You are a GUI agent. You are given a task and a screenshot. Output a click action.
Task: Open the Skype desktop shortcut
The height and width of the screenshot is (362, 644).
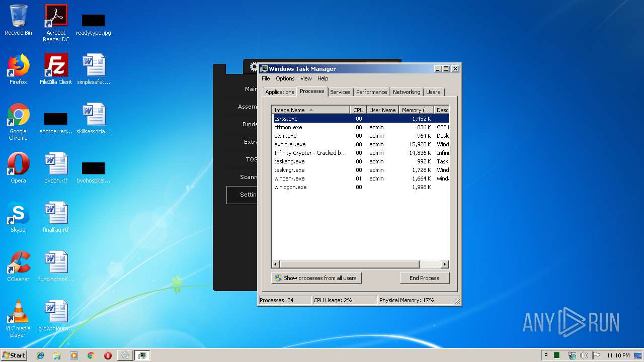point(18,217)
